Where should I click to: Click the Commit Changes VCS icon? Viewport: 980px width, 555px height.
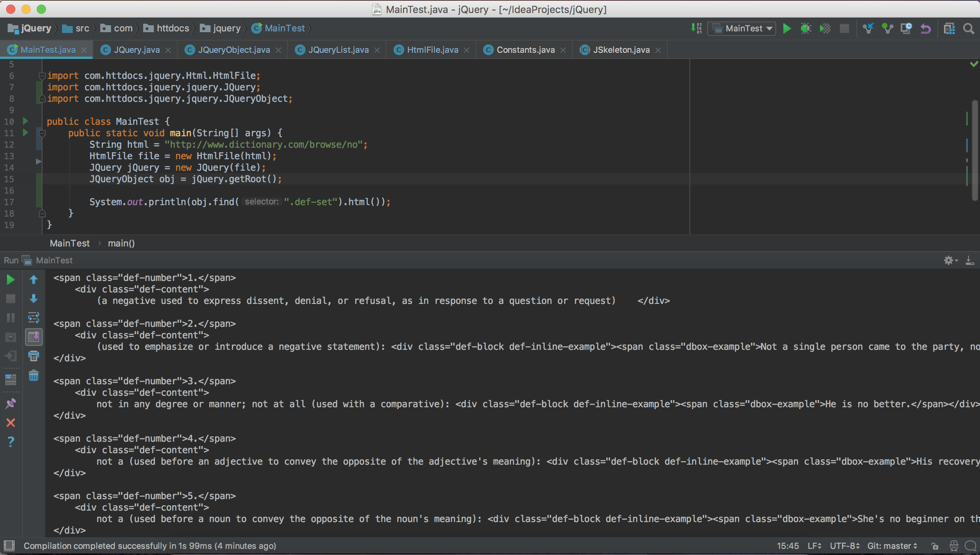point(887,29)
